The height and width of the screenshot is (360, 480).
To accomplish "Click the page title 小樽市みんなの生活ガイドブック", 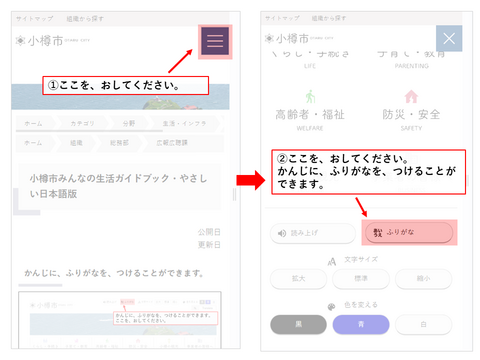I will click(118, 186).
